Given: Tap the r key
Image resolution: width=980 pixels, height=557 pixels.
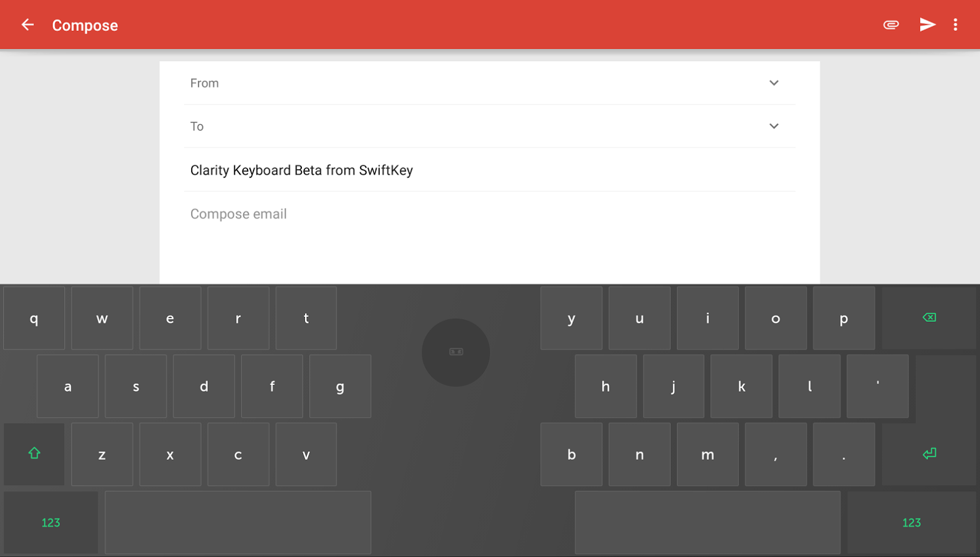Looking at the screenshot, I should pos(238,318).
